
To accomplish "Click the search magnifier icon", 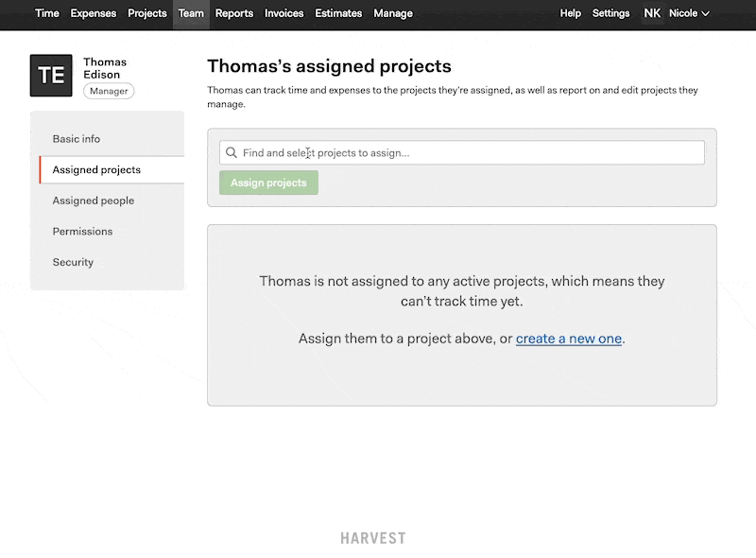I will click(232, 152).
